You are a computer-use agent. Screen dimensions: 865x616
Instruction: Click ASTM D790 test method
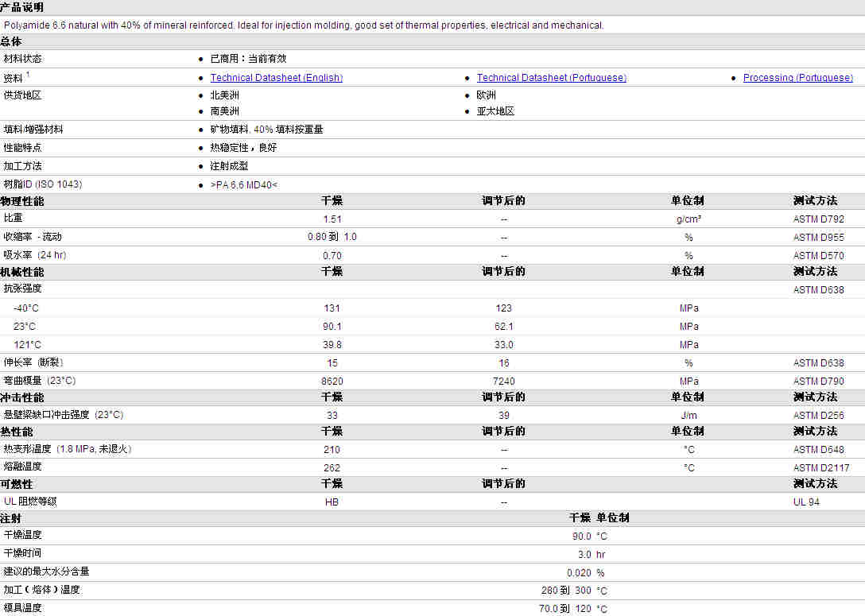click(x=819, y=381)
